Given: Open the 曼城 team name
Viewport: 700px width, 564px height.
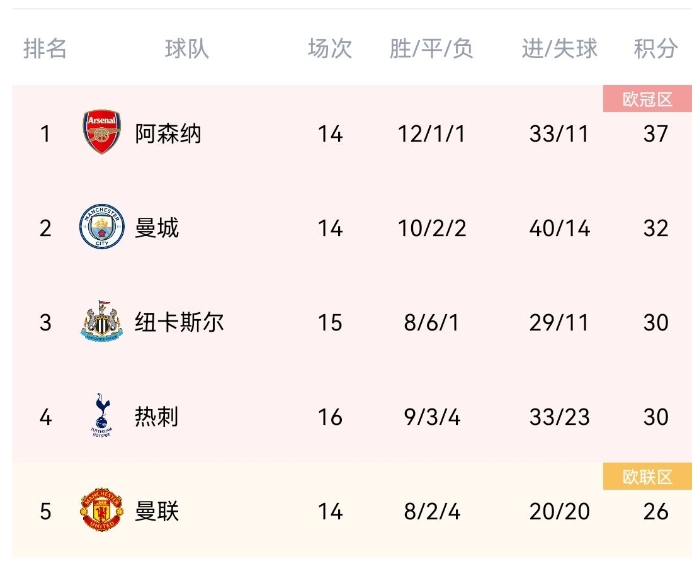Looking at the screenshot, I should click(x=157, y=228).
